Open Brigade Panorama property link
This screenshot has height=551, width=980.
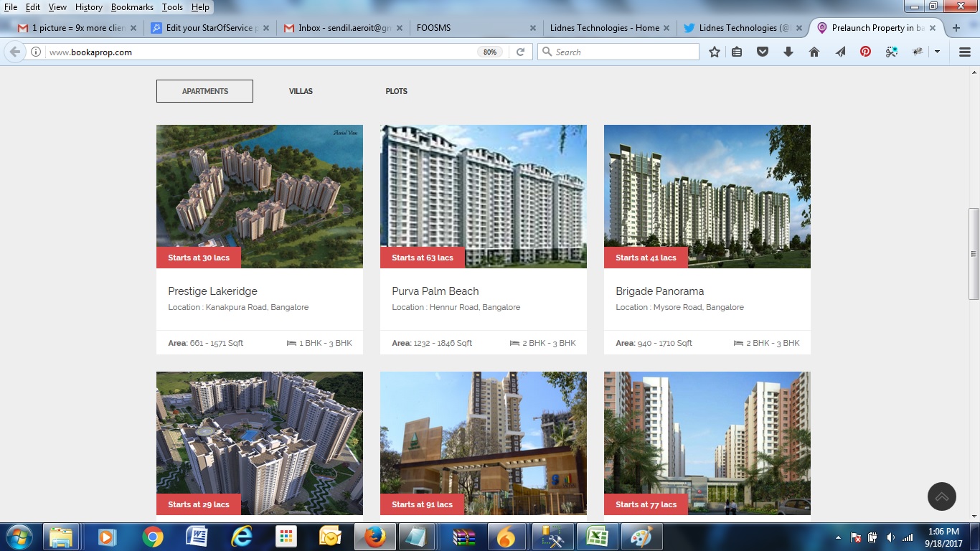pos(660,291)
